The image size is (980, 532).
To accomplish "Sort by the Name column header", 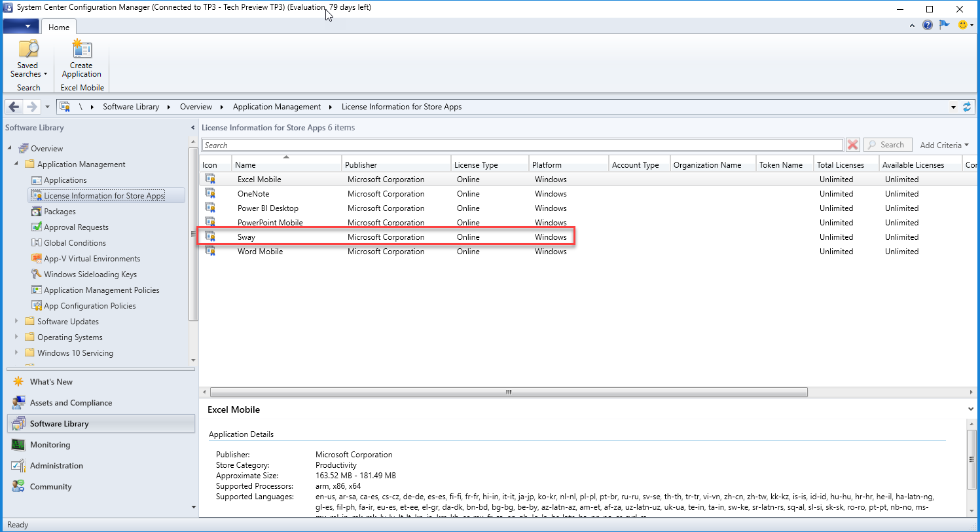I will click(287, 164).
